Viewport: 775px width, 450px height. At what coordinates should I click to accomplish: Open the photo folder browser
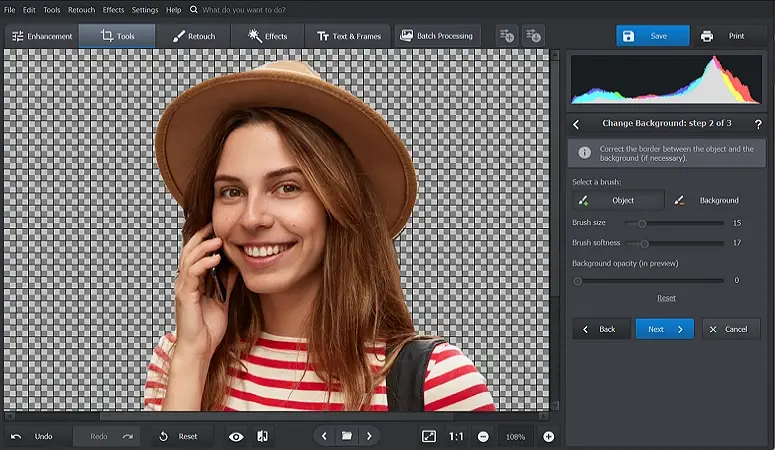tap(346, 436)
